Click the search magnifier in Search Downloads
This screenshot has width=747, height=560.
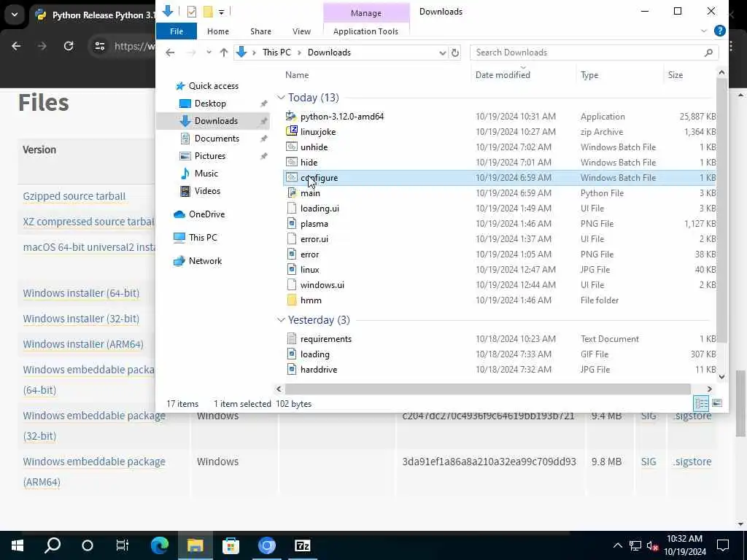click(708, 52)
